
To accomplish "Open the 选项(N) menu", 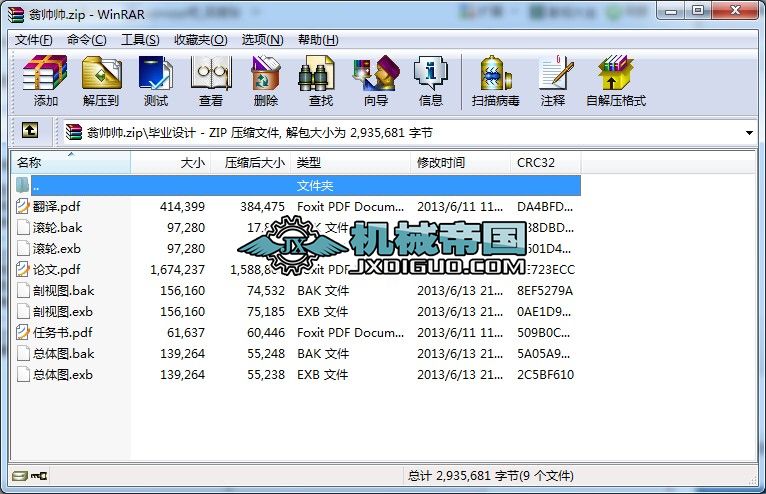I will click(262, 40).
